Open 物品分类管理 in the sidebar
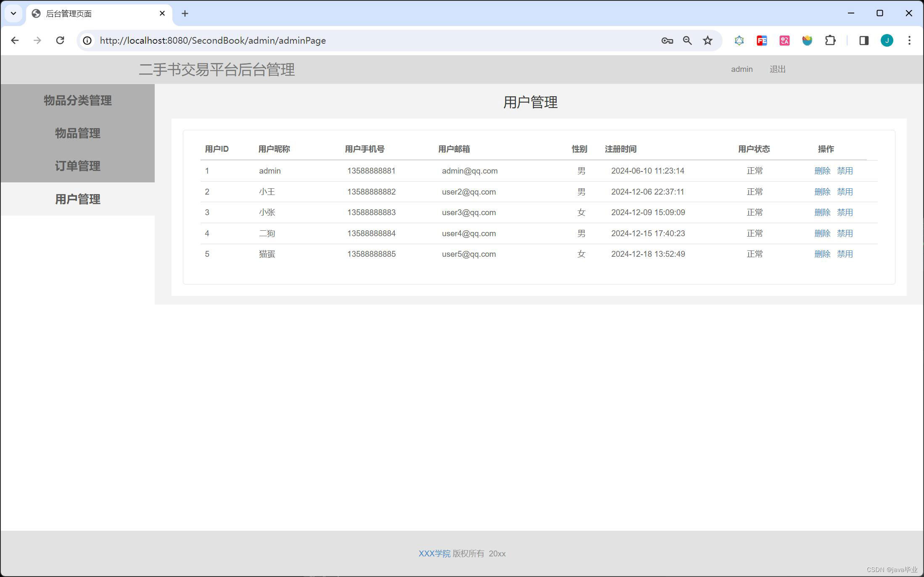 [78, 100]
